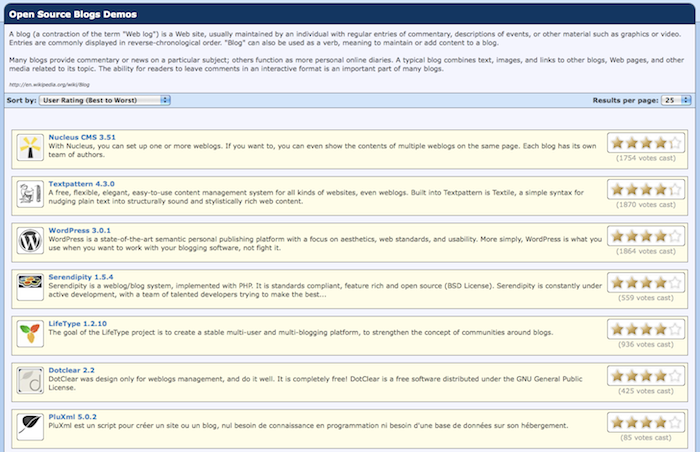Screen dimensions: 700x452
Task: Open the Results per page dropdown
Action: click(x=669, y=100)
